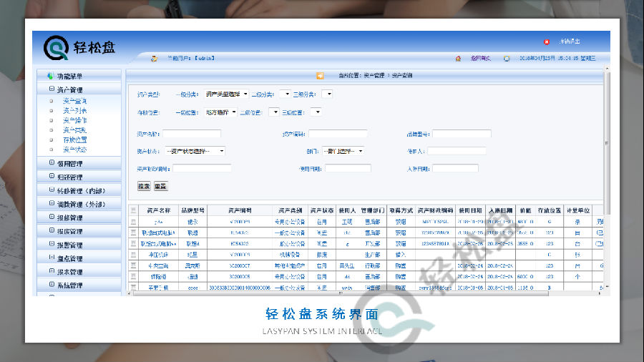This screenshot has height=362, width=644.
Task: Click the 保险柜 asset name cell
Action: (x=159, y=277)
